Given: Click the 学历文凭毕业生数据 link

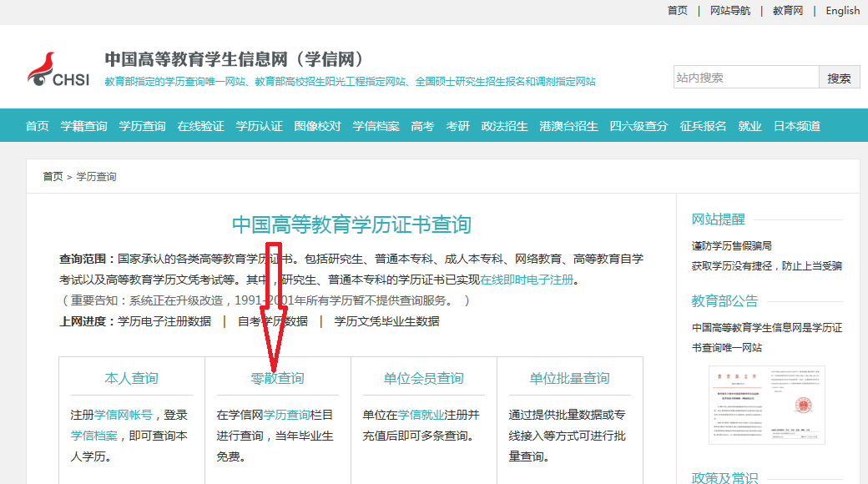Looking at the screenshot, I should click(386, 321).
